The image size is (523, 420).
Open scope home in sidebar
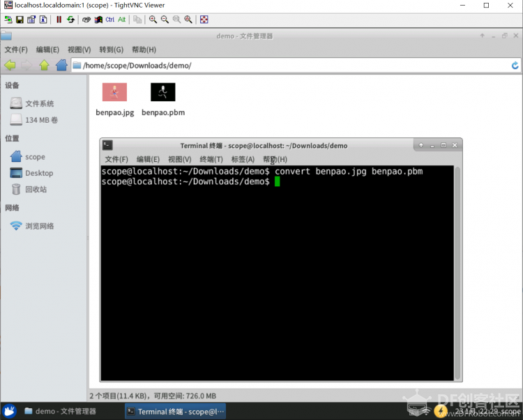[x=28, y=156]
